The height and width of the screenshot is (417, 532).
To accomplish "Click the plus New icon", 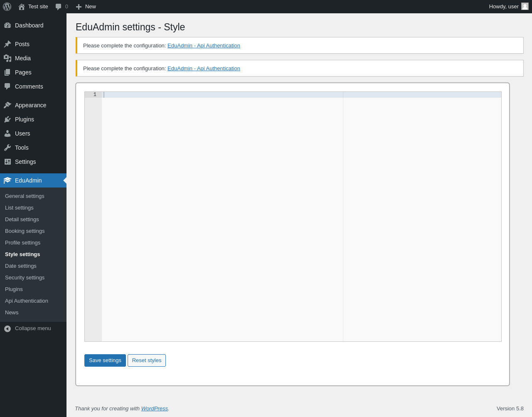I will 79,7.
